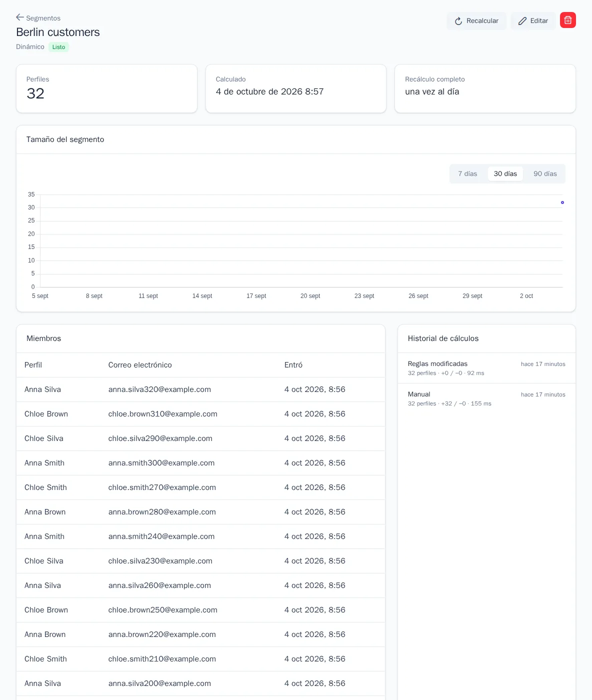Select email anna.brown220@example.com
Image resolution: width=592 pixels, height=700 pixels.
click(x=162, y=634)
